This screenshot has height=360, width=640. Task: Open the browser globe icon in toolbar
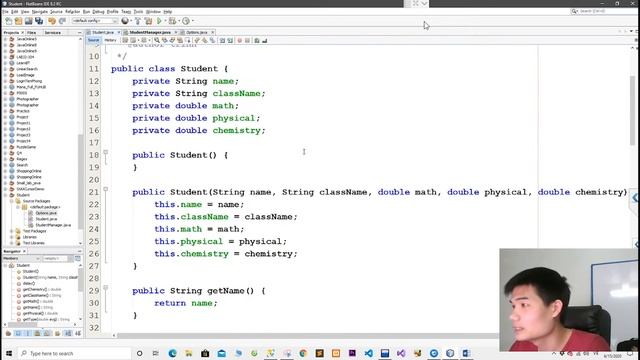pyautogui.click(x=125, y=21)
